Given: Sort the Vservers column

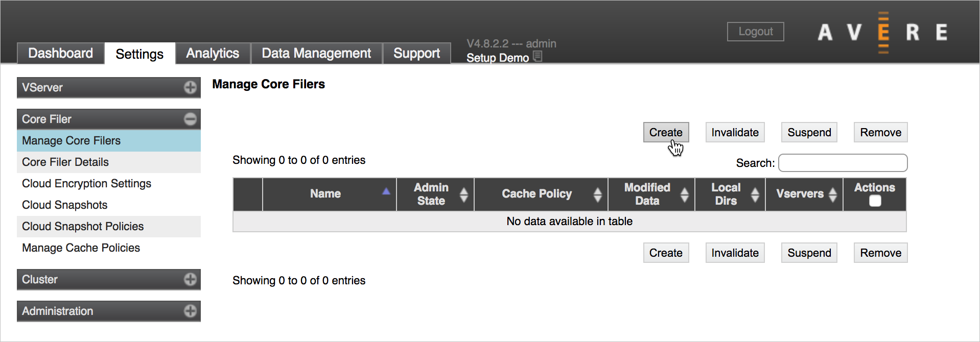Looking at the screenshot, I should pos(832,194).
